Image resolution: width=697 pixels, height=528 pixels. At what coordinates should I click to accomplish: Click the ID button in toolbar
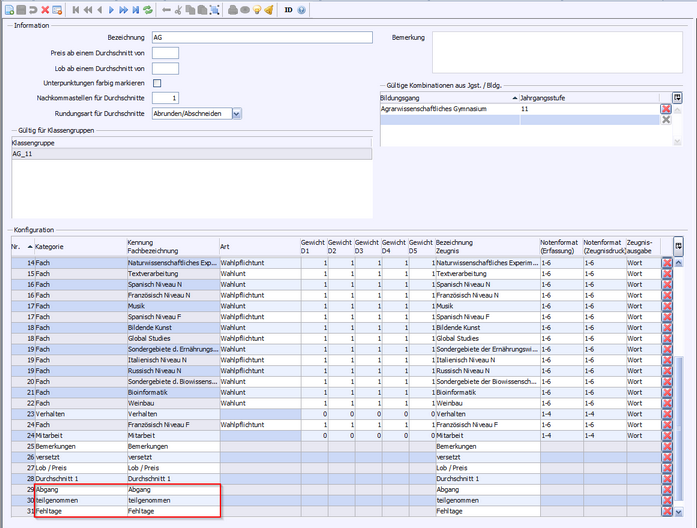coord(288,9)
